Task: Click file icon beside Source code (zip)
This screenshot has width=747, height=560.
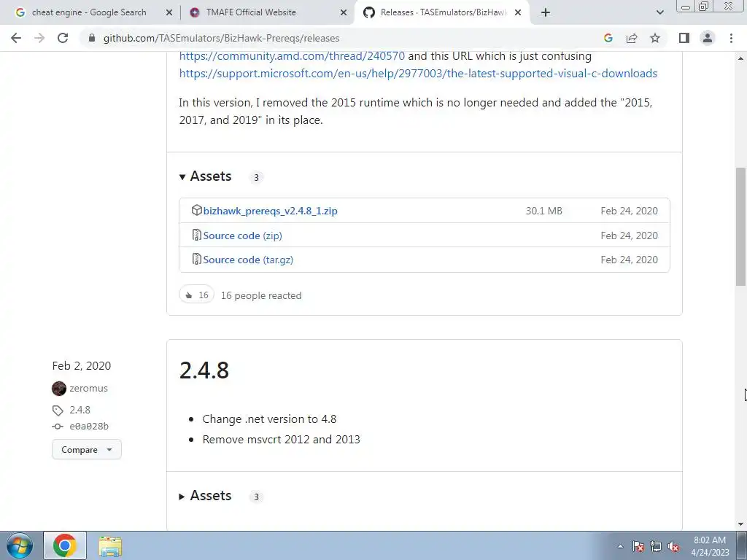Action: point(196,235)
